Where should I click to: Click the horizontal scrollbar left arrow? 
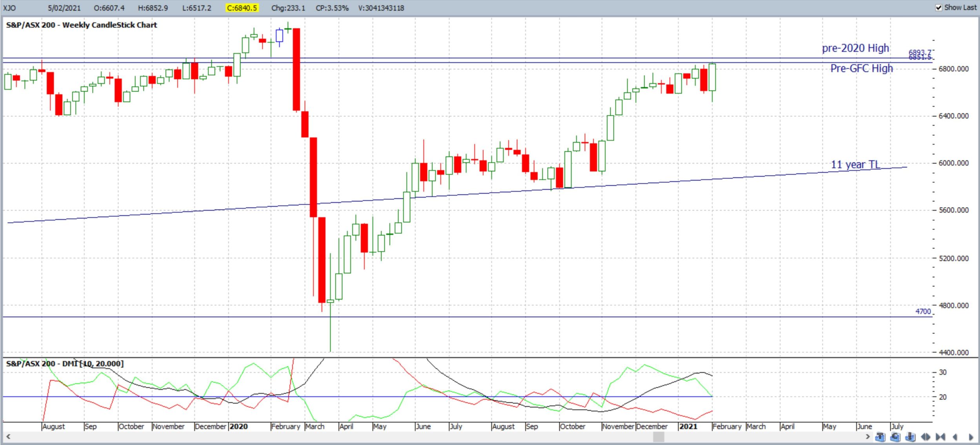pyautogui.click(x=8, y=436)
